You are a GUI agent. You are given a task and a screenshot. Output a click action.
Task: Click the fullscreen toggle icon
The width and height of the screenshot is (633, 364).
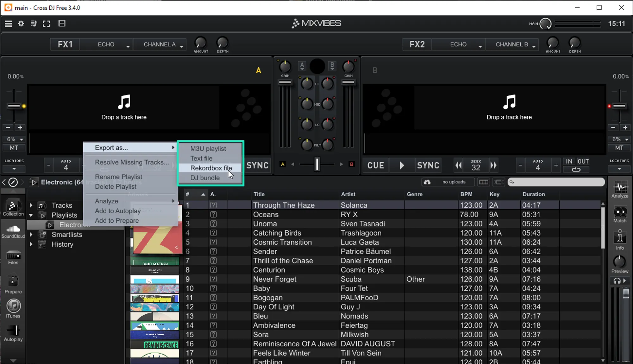(47, 23)
